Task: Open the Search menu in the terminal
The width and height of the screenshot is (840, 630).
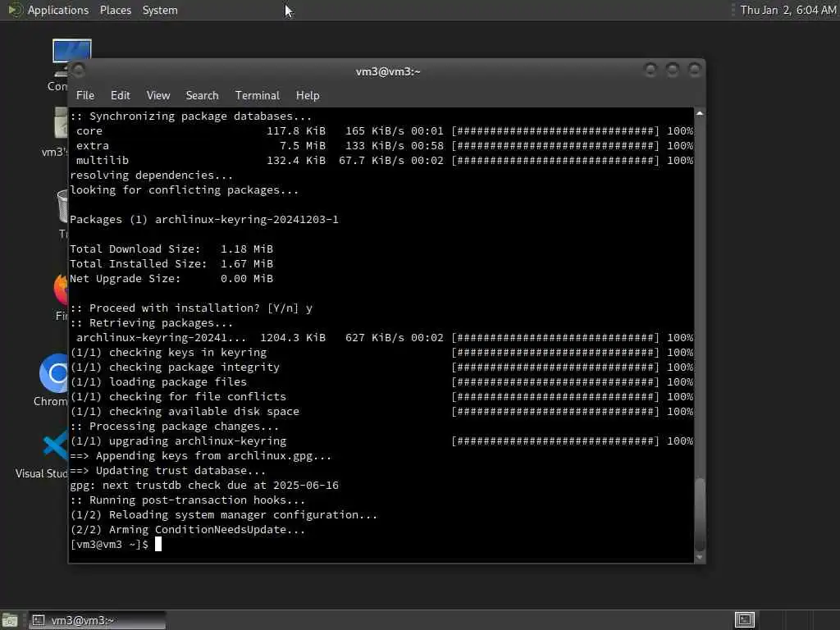Action: coord(202,95)
